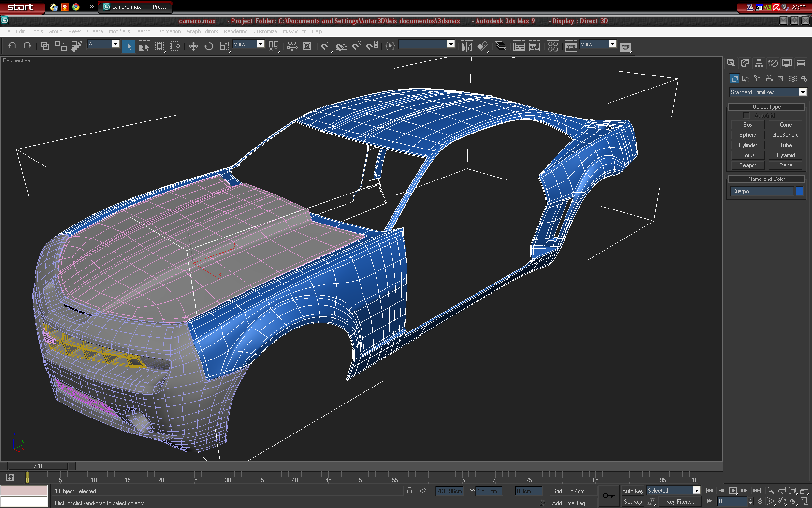This screenshot has height=508, width=812.
Task: Select the Move tool in toolbar
Action: tap(193, 46)
